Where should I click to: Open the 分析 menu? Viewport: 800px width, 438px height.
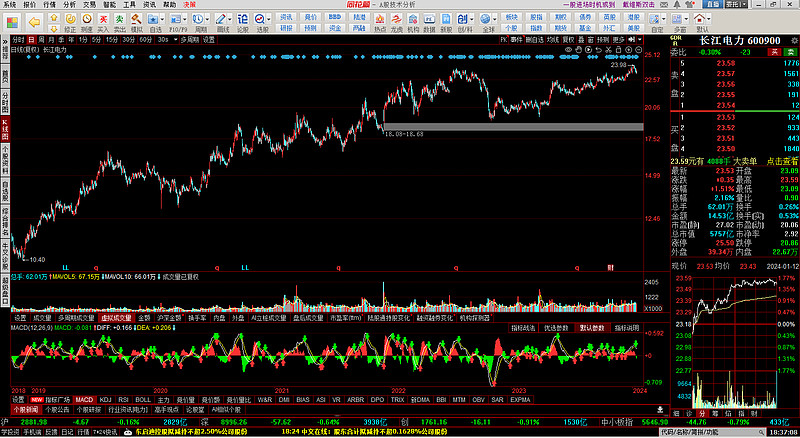click(x=69, y=4)
